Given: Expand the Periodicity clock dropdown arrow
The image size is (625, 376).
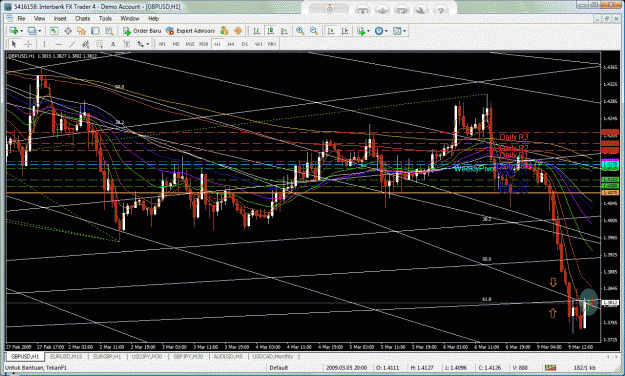Looking at the screenshot, I should point(387,31).
